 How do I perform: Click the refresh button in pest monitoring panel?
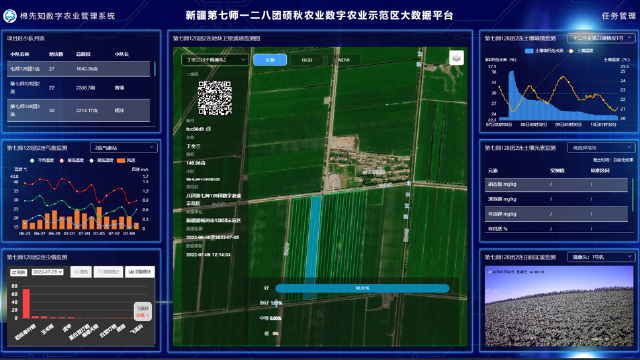(x=18, y=272)
